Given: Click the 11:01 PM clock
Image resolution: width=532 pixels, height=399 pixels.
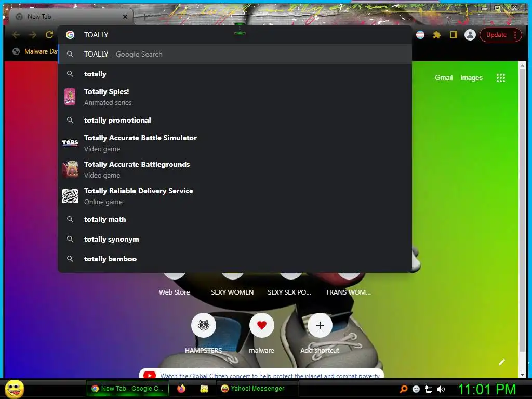Looking at the screenshot, I should (487, 389).
